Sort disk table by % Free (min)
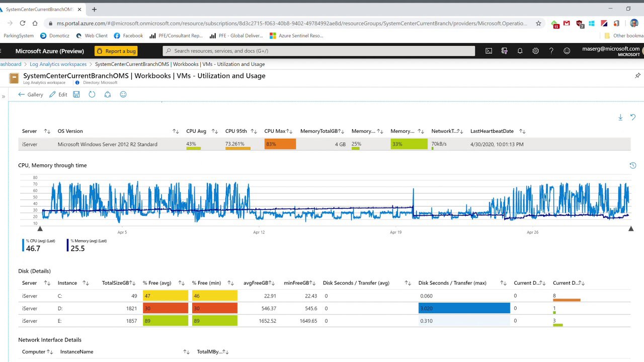The image size is (644, 362). click(231, 283)
